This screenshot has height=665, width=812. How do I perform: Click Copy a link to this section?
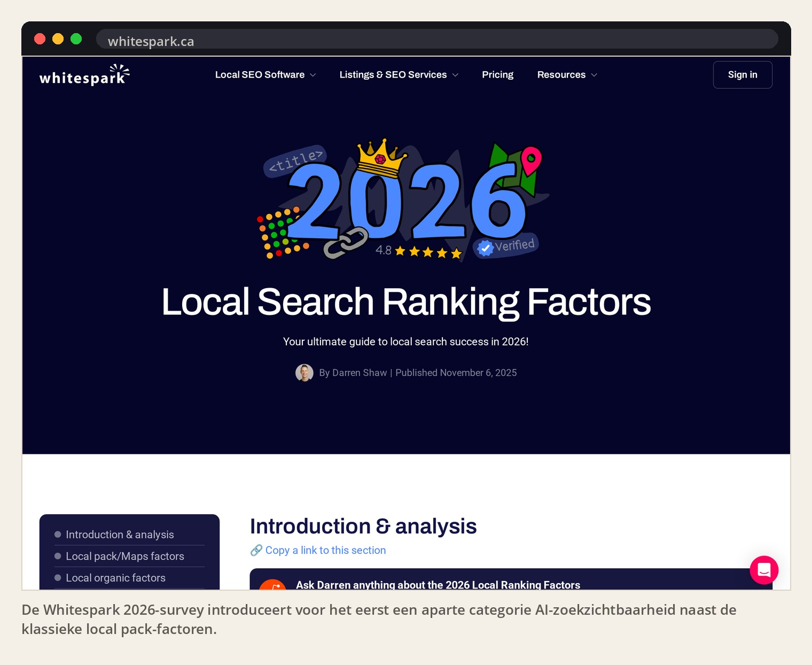325,550
